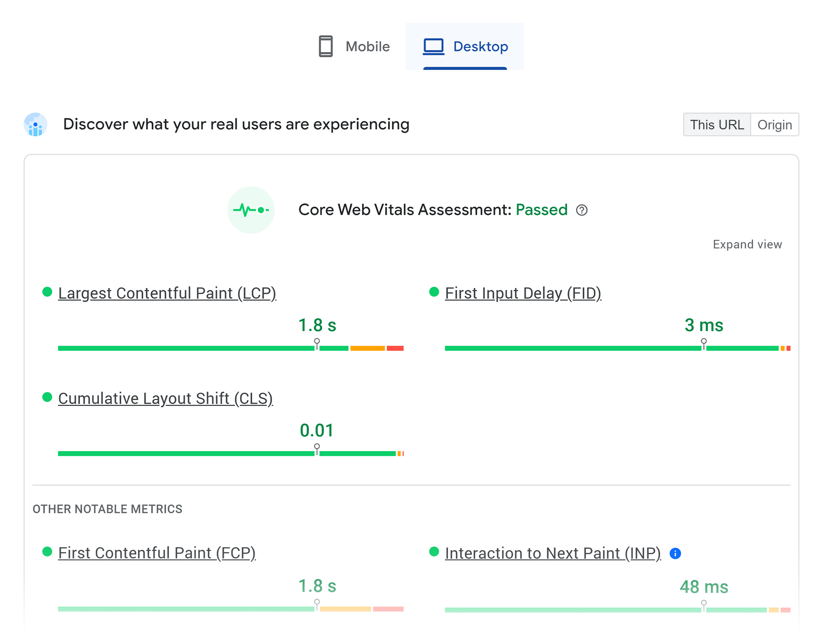Switch to the Mobile tab

(x=354, y=46)
